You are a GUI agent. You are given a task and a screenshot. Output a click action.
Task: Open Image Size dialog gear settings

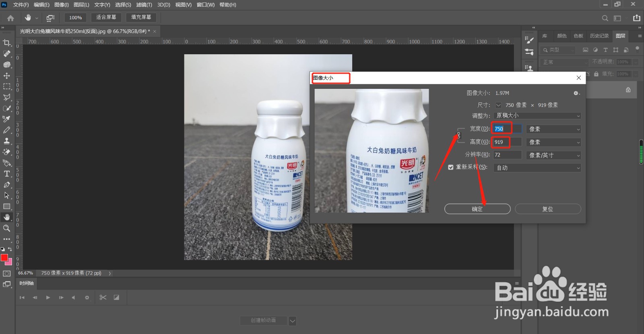point(576,93)
